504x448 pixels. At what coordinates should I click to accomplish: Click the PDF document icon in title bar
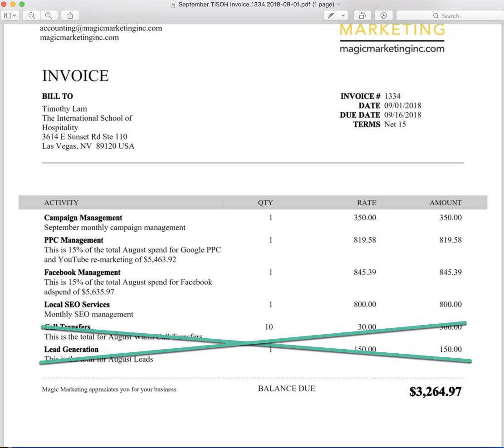point(173,5)
